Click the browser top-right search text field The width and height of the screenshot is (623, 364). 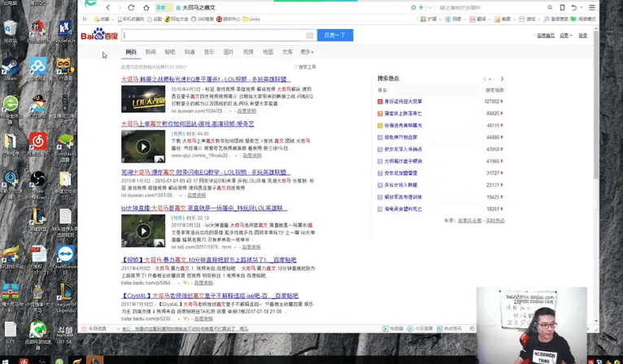(x=492, y=7)
